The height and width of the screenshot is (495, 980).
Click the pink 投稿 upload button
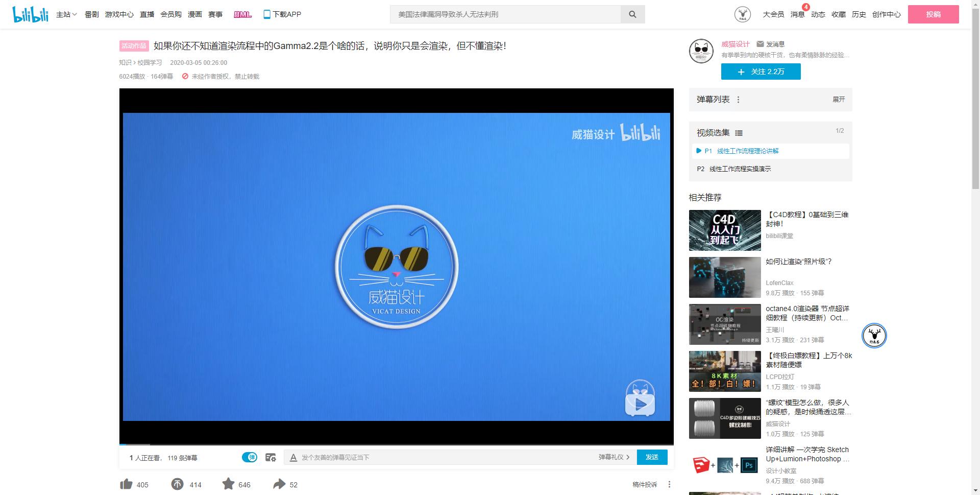point(933,14)
